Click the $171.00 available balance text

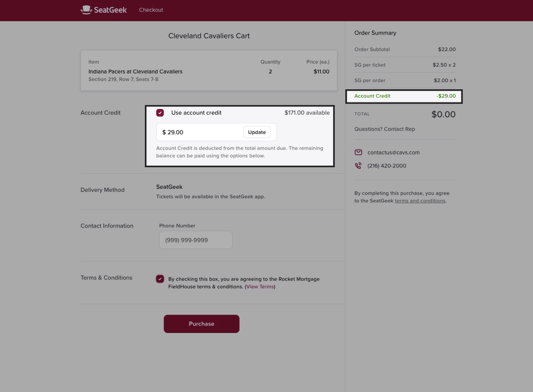pos(307,113)
